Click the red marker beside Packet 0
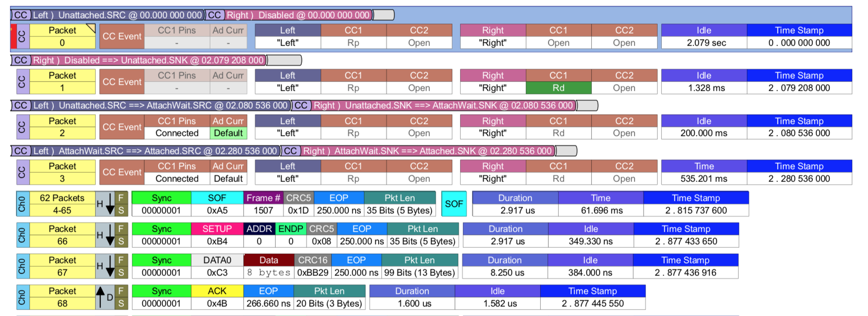This screenshot has height=316, width=868. pos(13,36)
